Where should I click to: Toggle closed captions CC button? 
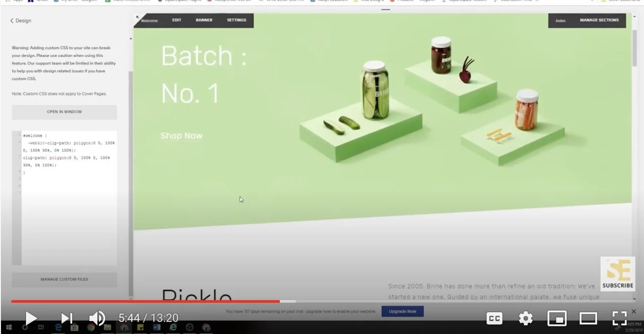point(494,318)
